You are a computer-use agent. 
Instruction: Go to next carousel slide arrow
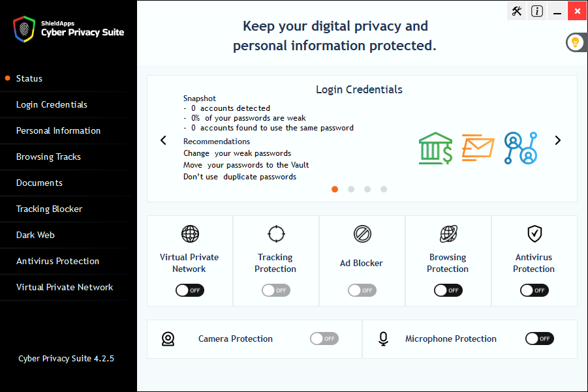click(557, 140)
